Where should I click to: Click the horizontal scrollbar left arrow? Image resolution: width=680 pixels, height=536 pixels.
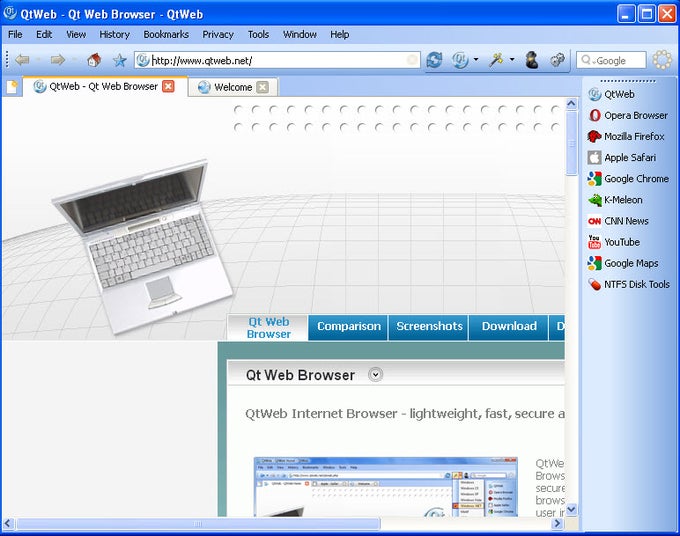8,523
